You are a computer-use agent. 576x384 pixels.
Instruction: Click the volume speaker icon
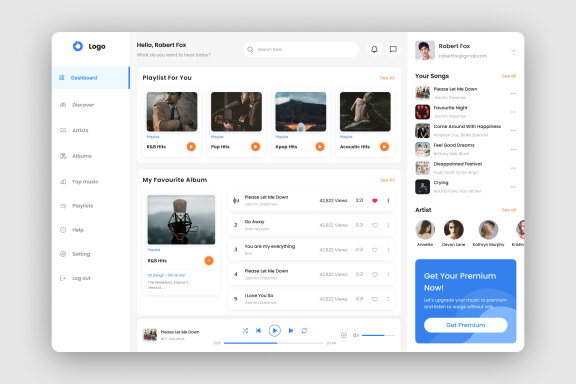[356, 335]
